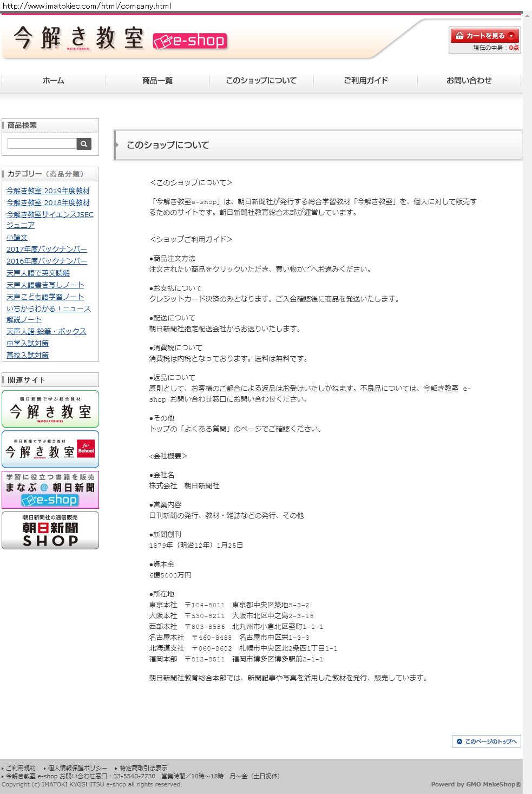
Task: Open the 商品一覧 menu item
Action: tap(157, 80)
